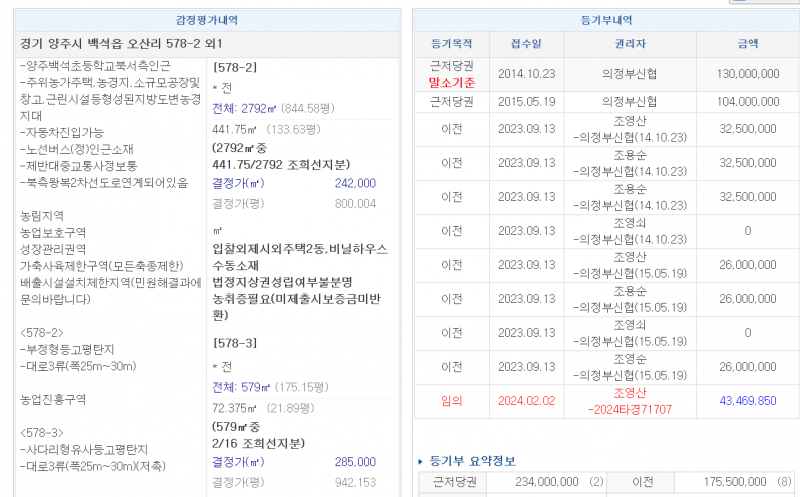This screenshot has height=497, width=800.
Task: Click the 권리자 column header
Action: pyautogui.click(x=630, y=44)
